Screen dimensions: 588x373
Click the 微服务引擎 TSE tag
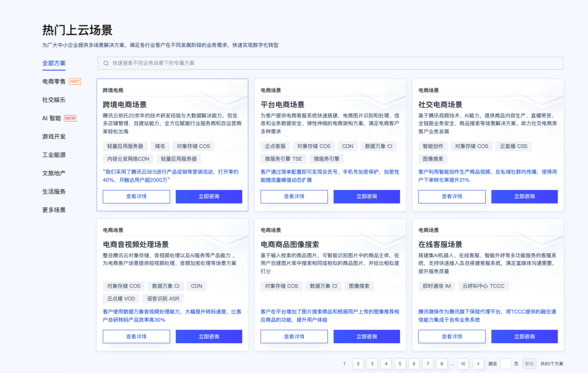point(284,159)
